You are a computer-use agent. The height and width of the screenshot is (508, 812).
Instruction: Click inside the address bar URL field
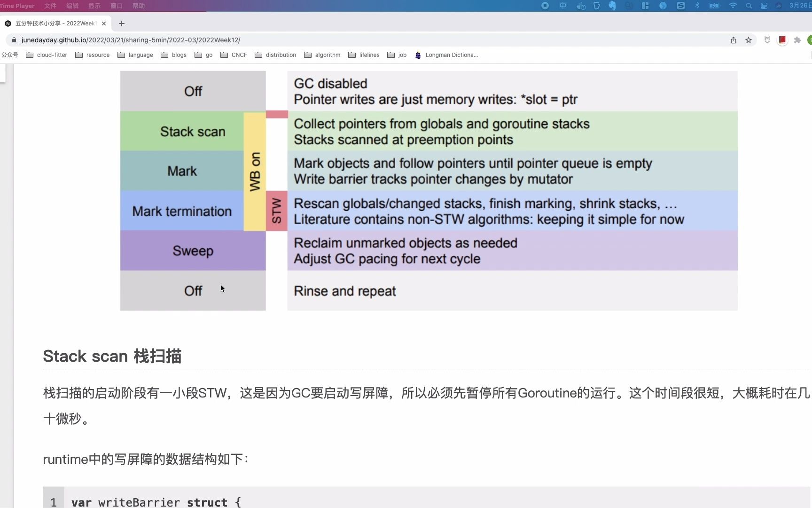pyautogui.click(x=188, y=40)
